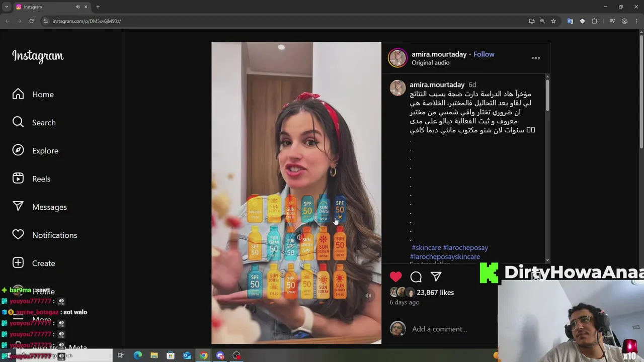Viewport: 644px width, 362px height.
Task: Open Messages in sidebar
Action: (40, 207)
